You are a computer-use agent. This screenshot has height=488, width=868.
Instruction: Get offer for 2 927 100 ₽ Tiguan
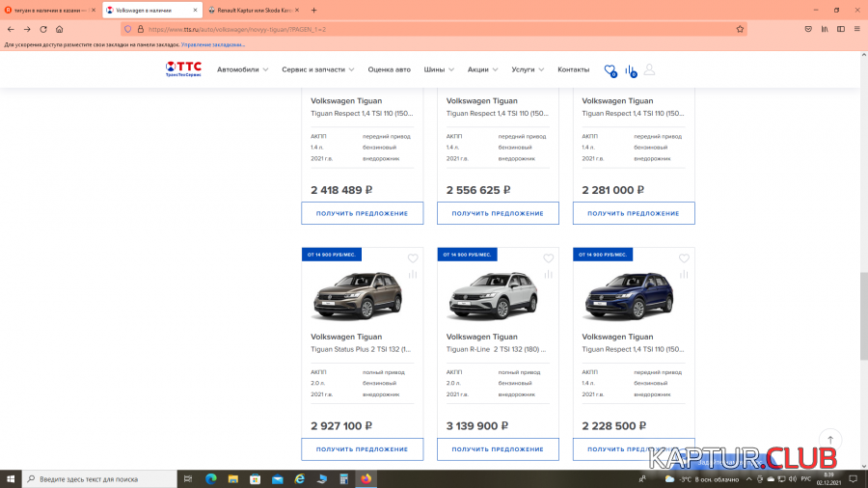(362, 449)
